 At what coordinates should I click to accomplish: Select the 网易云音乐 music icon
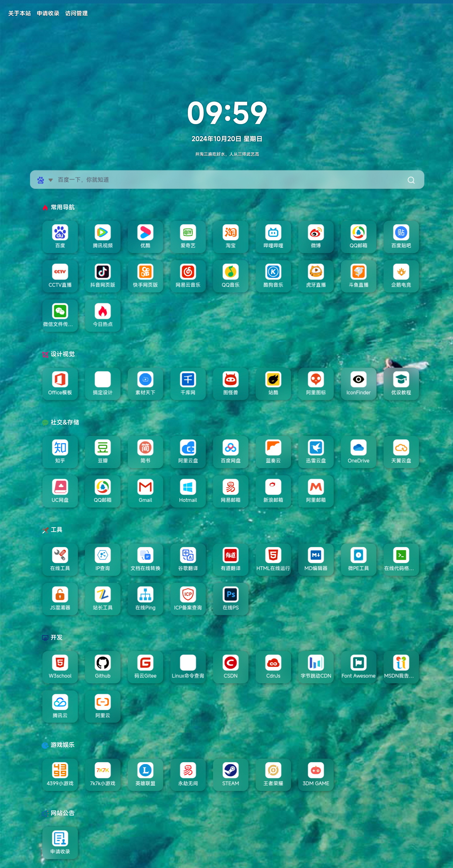pyautogui.click(x=188, y=276)
